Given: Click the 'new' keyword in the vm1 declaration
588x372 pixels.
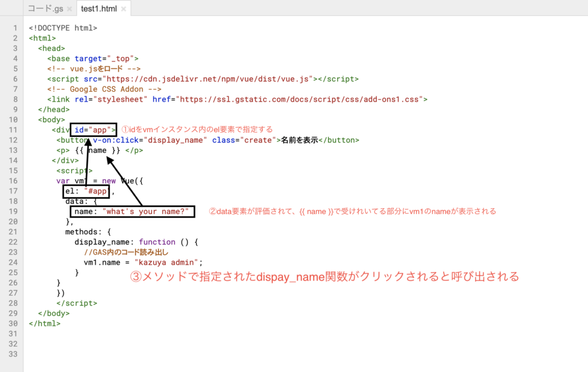Looking at the screenshot, I should [x=109, y=181].
